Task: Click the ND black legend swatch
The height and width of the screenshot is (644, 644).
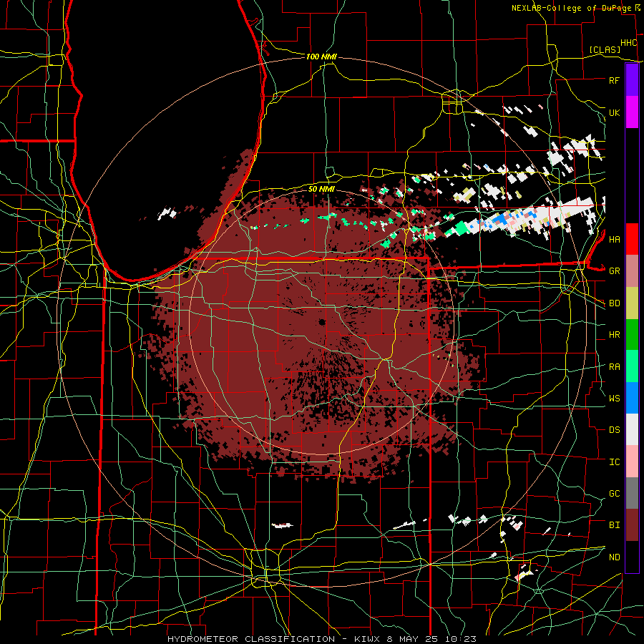Action: point(632,557)
